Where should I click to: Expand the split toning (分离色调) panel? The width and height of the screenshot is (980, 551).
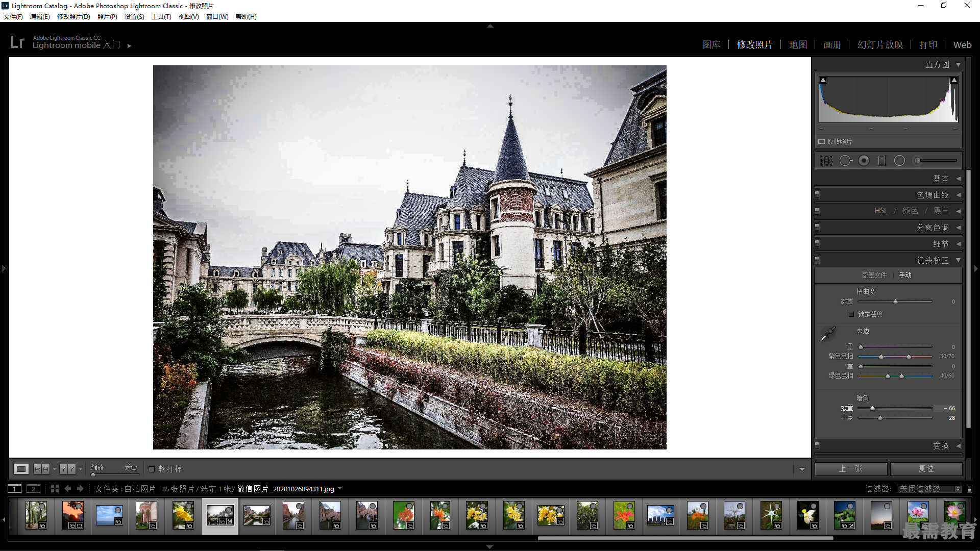pos(958,228)
